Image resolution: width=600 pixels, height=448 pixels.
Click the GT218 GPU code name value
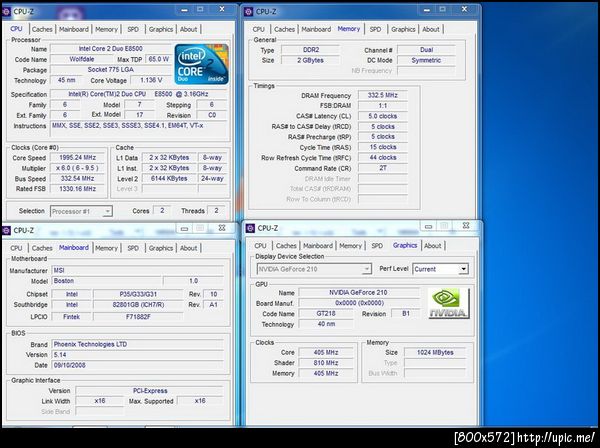click(x=326, y=313)
